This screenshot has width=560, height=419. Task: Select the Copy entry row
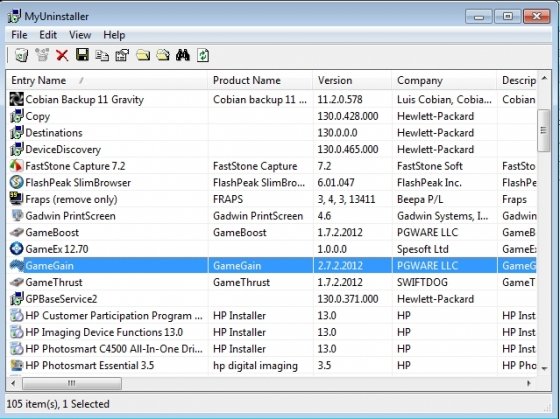pyautogui.click(x=271, y=116)
